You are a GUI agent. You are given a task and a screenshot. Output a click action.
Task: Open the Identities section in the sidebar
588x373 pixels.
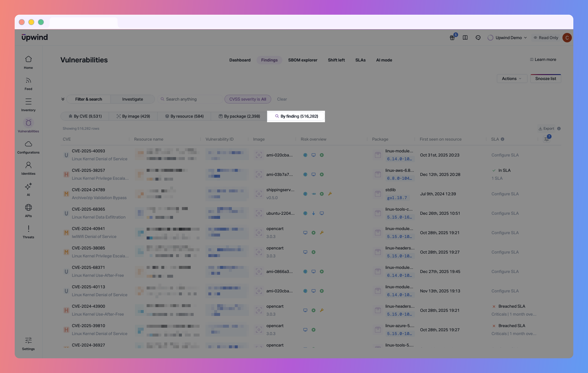click(x=28, y=168)
